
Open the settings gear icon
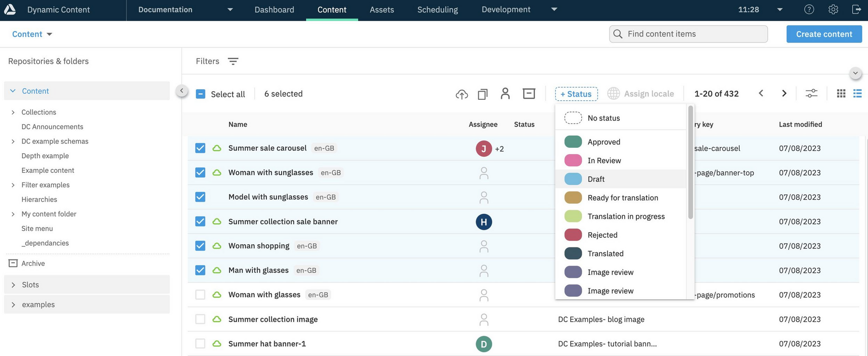tap(833, 9)
